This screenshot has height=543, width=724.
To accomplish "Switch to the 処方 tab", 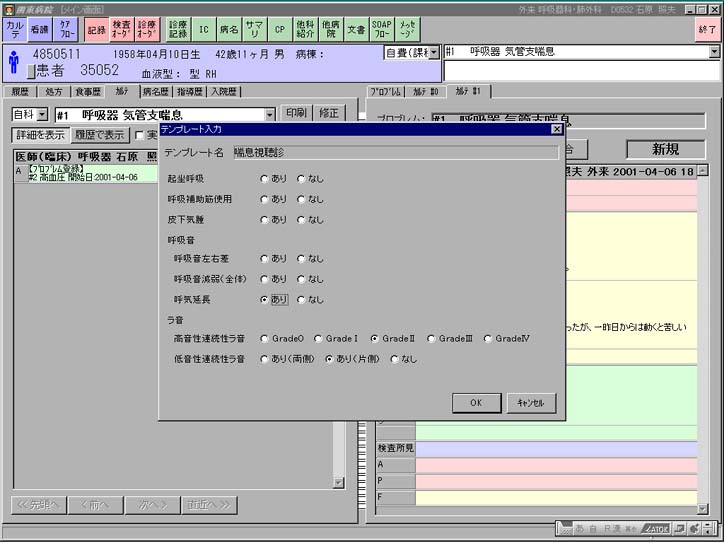I will tap(54, 91).
